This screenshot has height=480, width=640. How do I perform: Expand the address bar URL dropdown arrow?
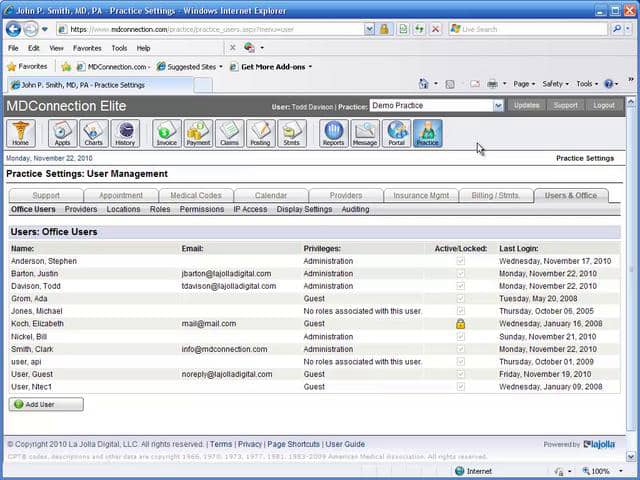(x=369, y=29)
